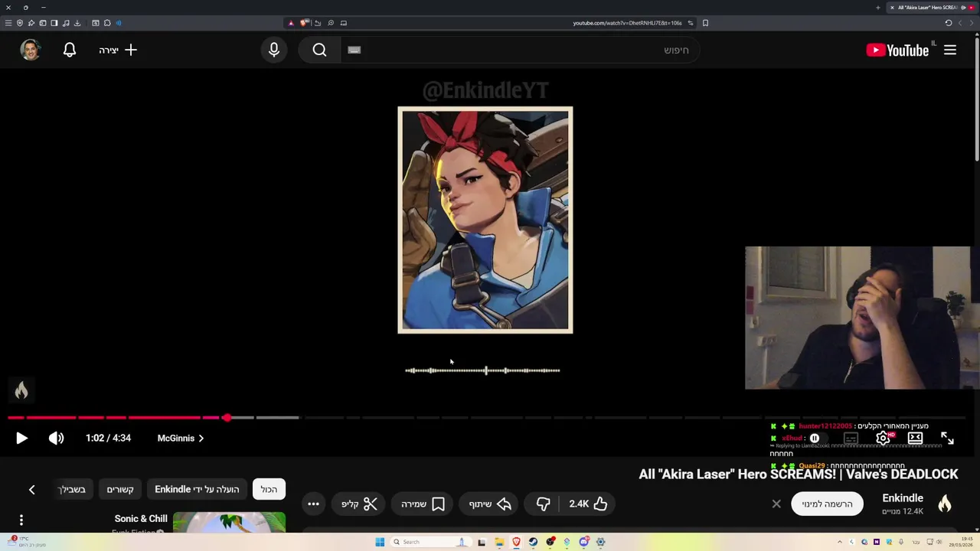The image size is (980, 551).
Task: Mute the video volume
Action: (x=56, y=438)
